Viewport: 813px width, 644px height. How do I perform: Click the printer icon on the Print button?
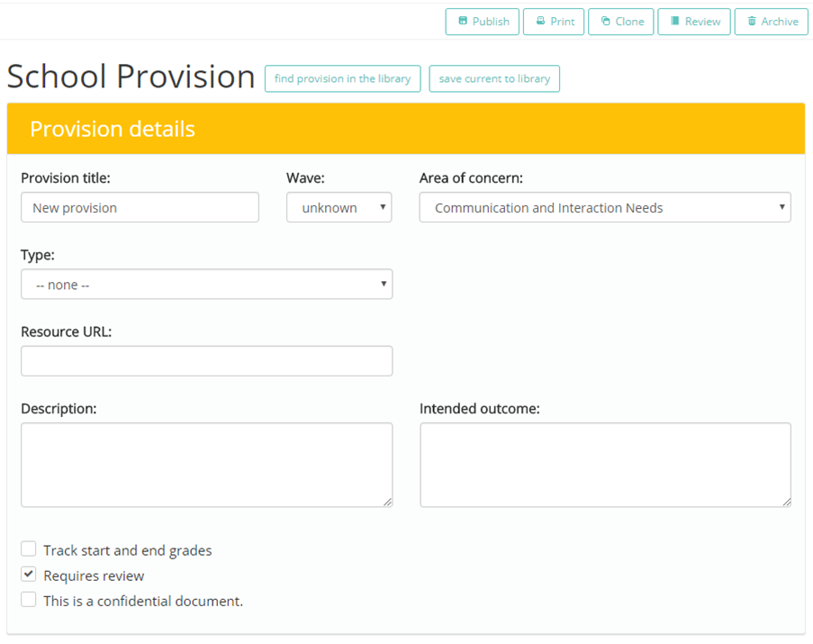click(x=540, y=21)
